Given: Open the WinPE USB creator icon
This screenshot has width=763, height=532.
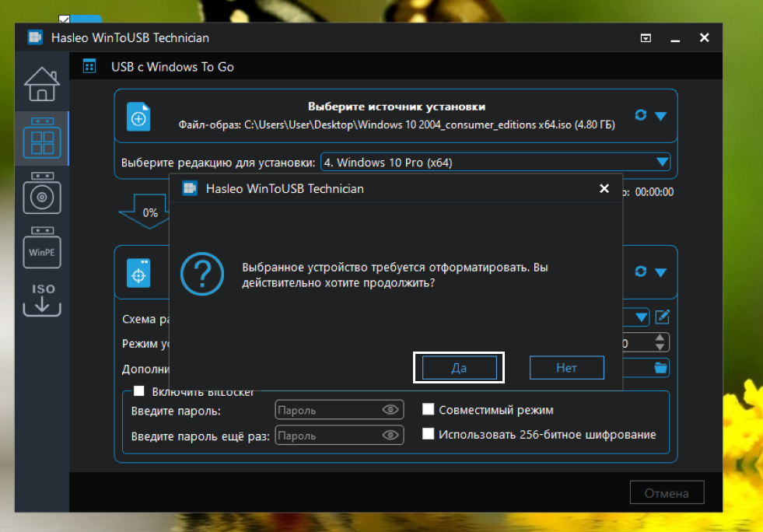Looking at the screenshot, I should [x=42, y=247].
